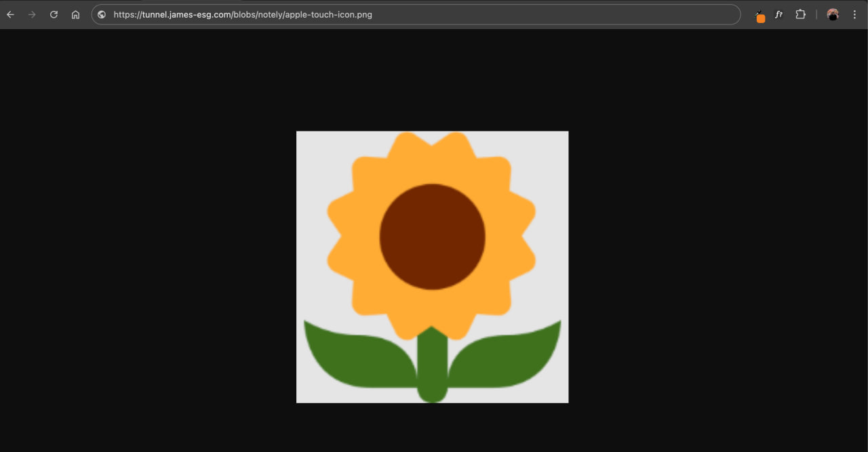Click the sunflower's green stem

pyautogui.click(x=432, y=369)
